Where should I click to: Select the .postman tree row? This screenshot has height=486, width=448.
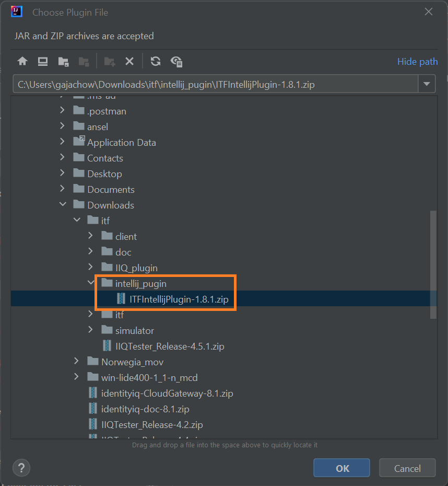(223, 111)
